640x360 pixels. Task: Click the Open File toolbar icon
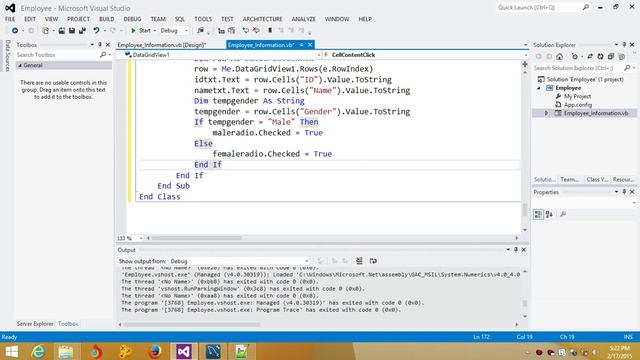[62, 31]
